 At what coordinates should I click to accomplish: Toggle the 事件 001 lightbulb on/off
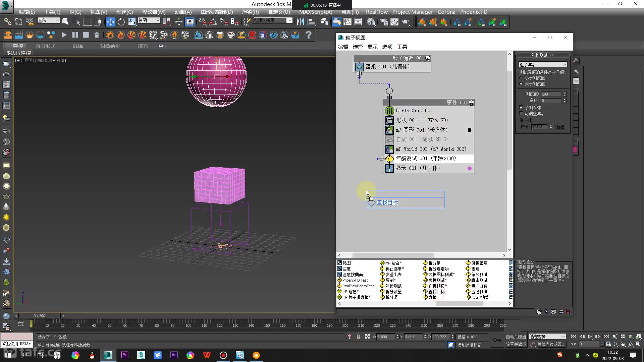(x=471, y=103)
